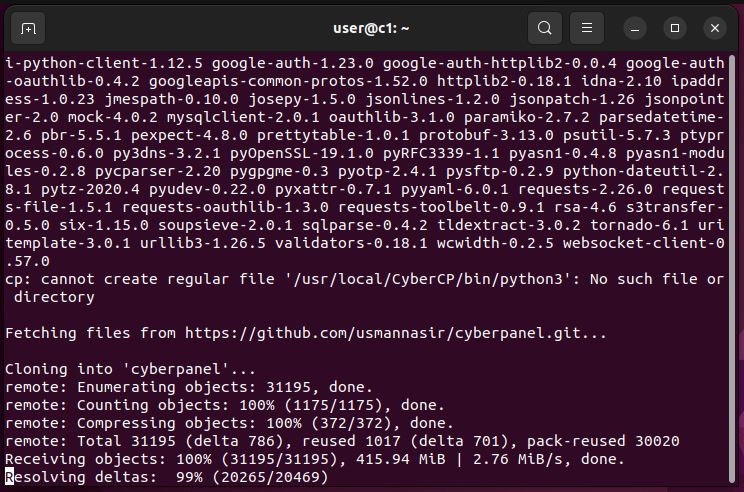This screenshot has height=492, width=744.
Task: Open the hamburger main menu
Action: [x=586, y=28]
